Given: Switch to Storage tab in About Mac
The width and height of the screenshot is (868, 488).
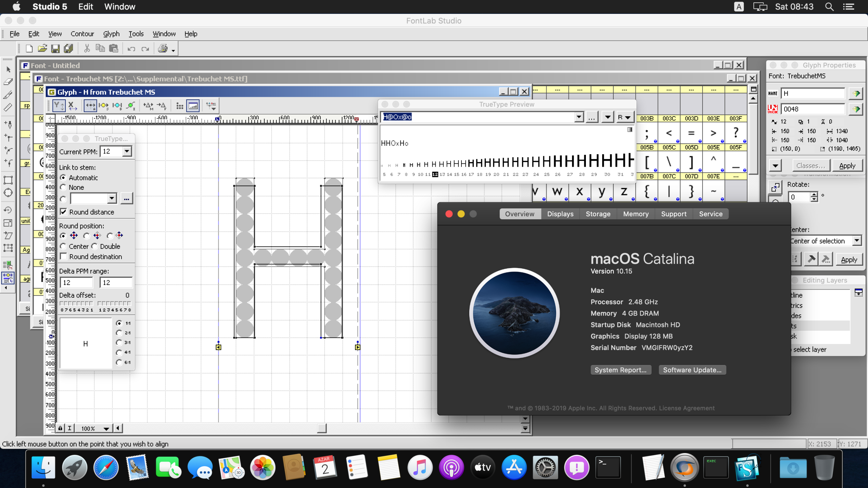Looking at the screenshot, I should pyautogui.click(x=597, y=213).
